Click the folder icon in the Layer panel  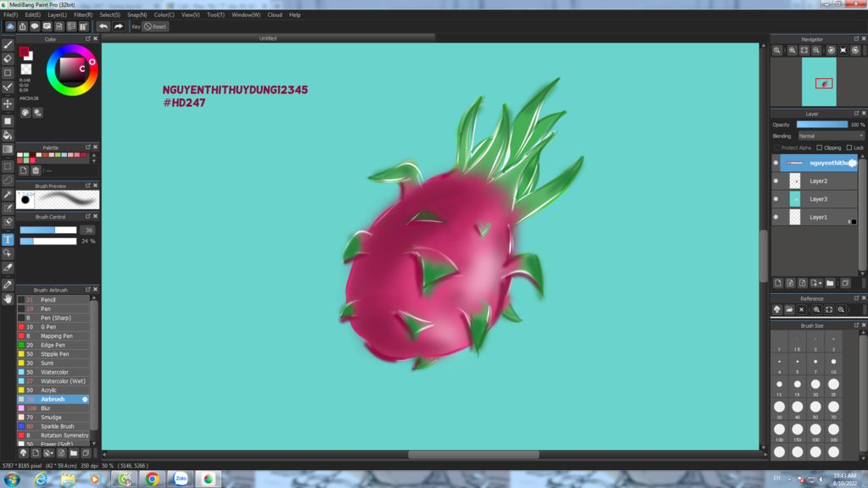(830, 283)
